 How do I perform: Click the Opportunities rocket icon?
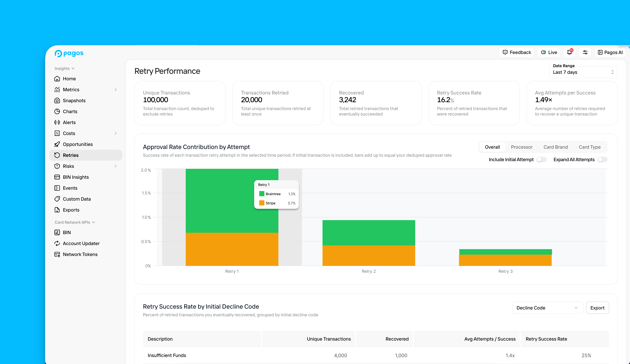[57, 144]
